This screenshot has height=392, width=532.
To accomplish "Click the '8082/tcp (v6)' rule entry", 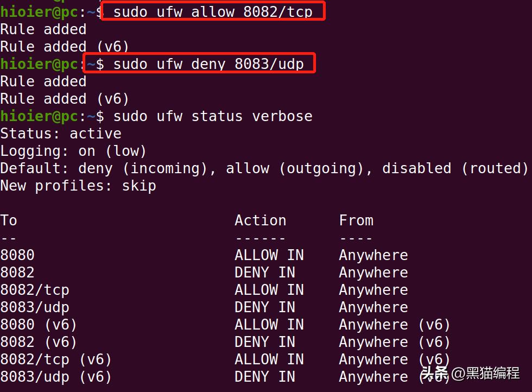I will (56, 359).
